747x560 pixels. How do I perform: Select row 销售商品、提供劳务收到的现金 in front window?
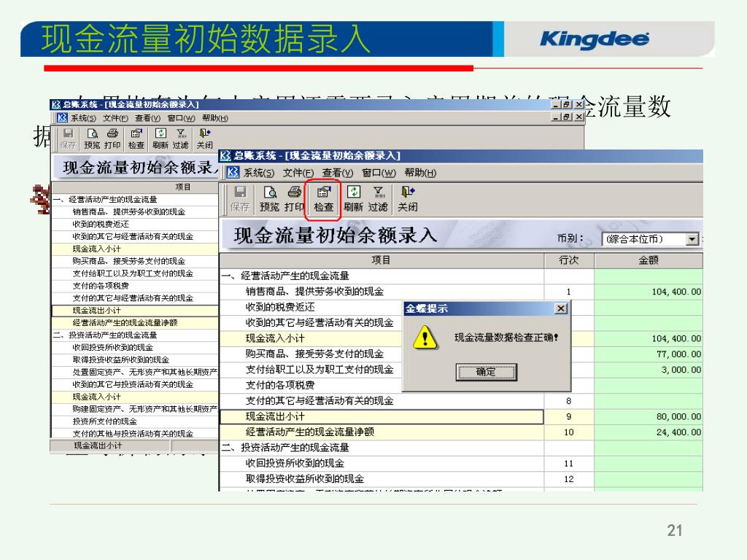coord(382,292)
